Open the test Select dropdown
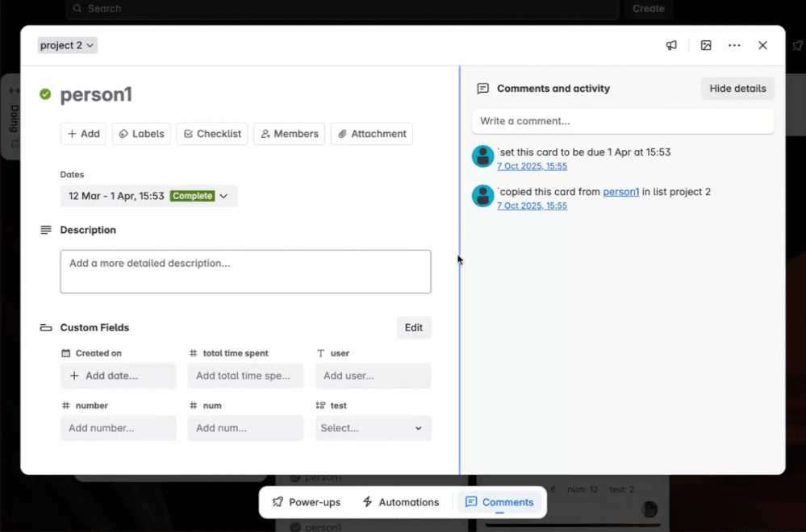Screen dimensions: 806x532 [374, 428]
